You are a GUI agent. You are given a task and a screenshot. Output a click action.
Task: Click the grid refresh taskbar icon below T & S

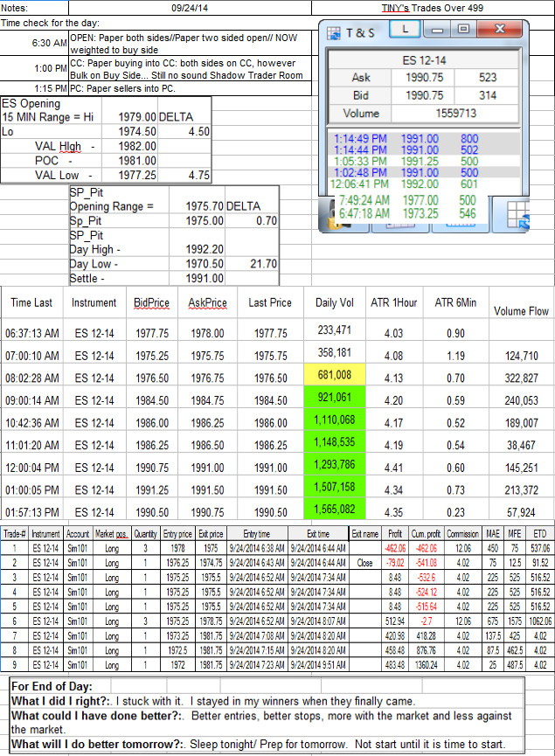(x=519, y=215)
